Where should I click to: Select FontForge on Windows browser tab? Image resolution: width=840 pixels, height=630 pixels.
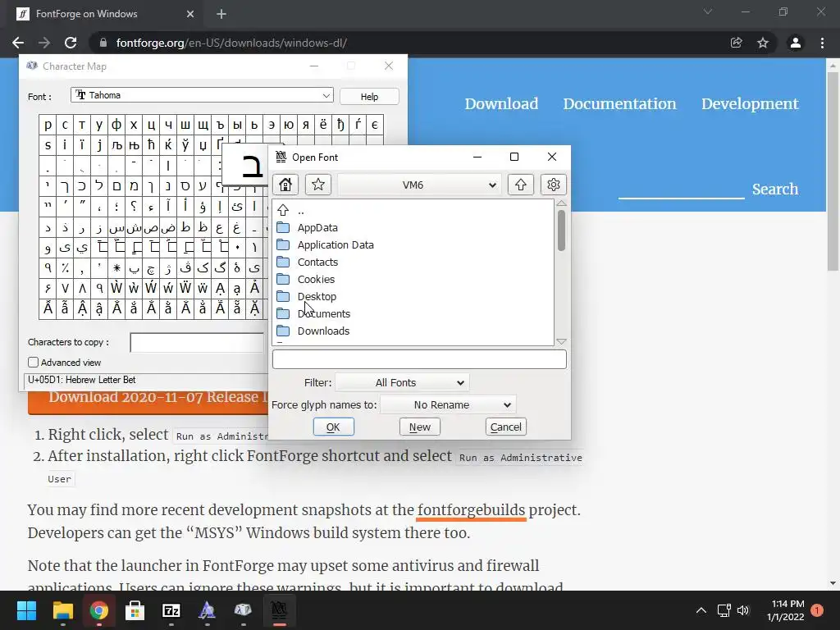tap(106, 14)
